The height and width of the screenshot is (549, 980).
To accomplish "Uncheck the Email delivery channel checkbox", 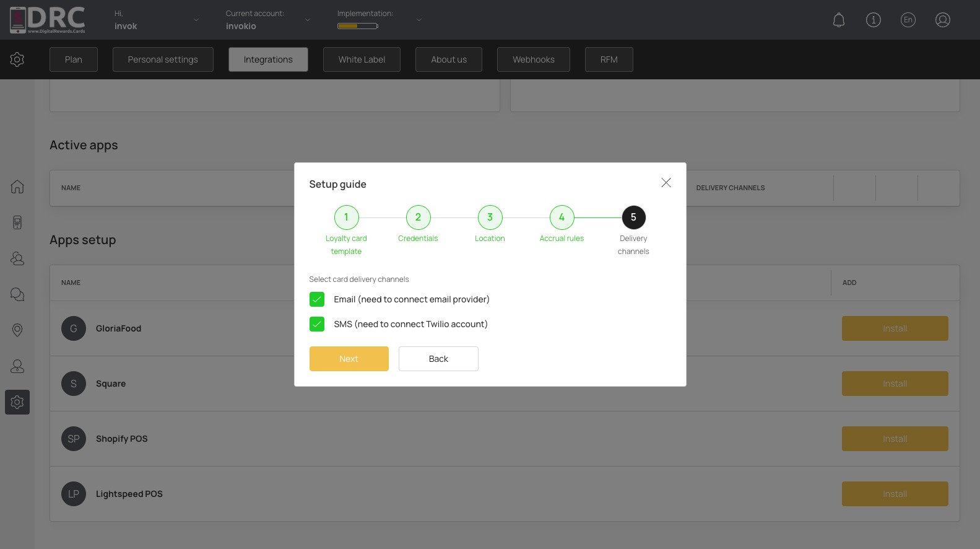I will 317,299.
